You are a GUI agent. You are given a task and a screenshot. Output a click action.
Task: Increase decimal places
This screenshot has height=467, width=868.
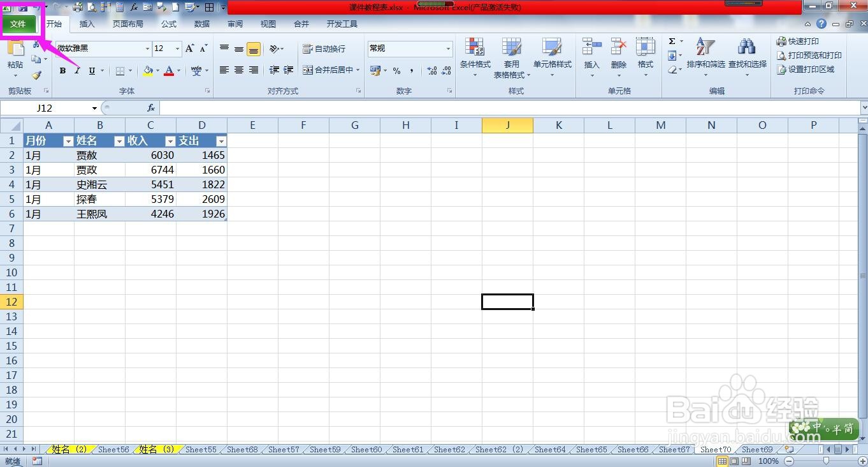click(431, 71)
